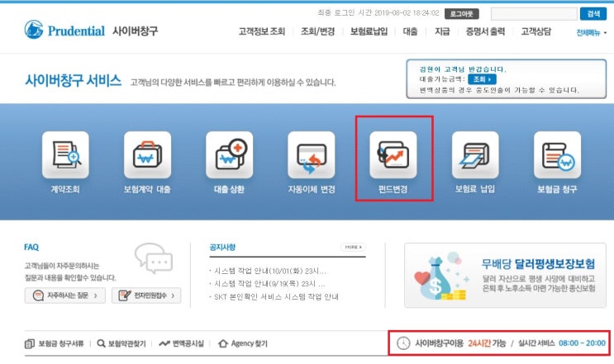The image size is (614, 364).
Task: Open the 고객정보 조회 menu
Action: click(262, 31)
